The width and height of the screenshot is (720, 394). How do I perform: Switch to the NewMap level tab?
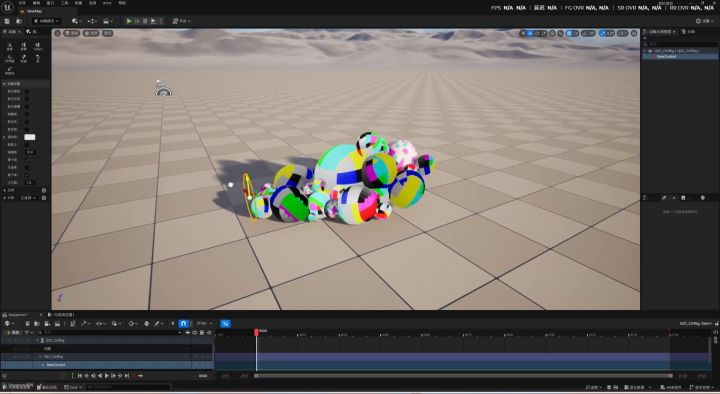click(33, 11)
